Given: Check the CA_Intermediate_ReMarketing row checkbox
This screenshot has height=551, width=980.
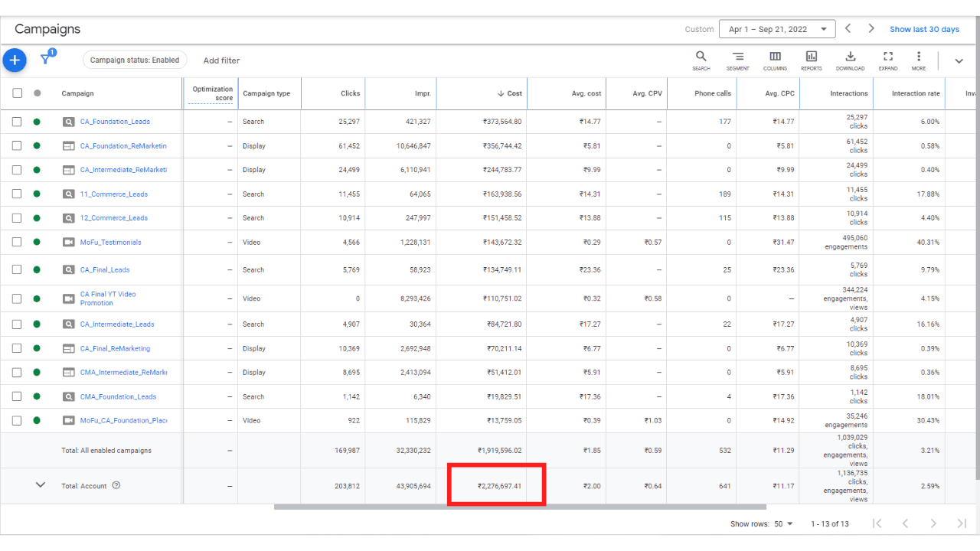Looking at the screenshot, I should point(18,170).
